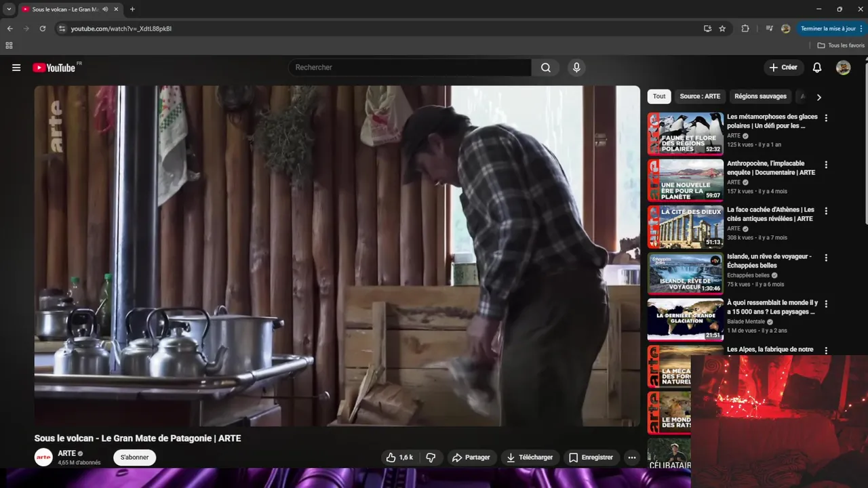The height and width of the screenshot is (488, 868).
Task: Bookmark this page with the star
Action: point(722,28)
